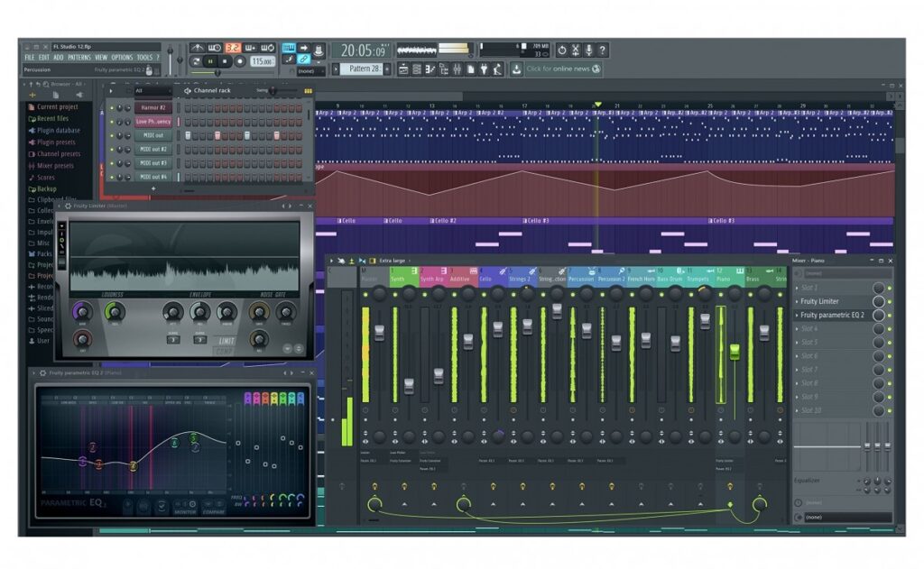Select the MIDI out #2 channel button

pos(152,149)
